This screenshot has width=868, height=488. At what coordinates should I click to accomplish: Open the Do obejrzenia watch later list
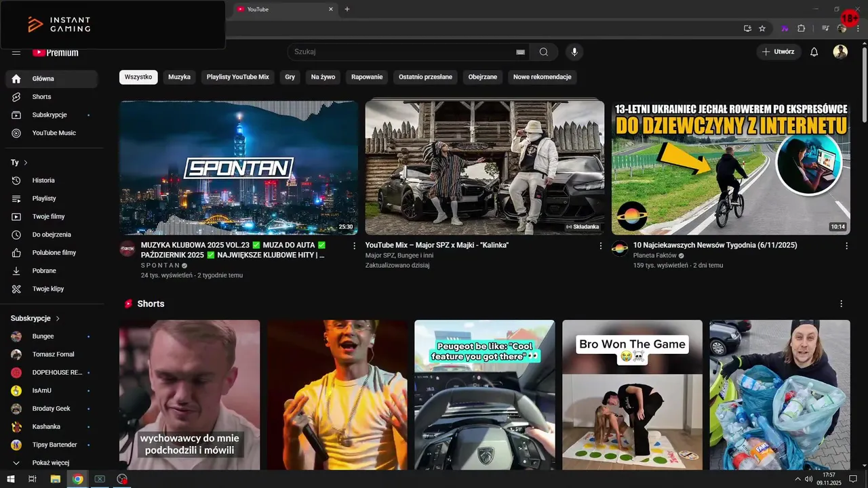pyautogui.click(x=52, y=235)
